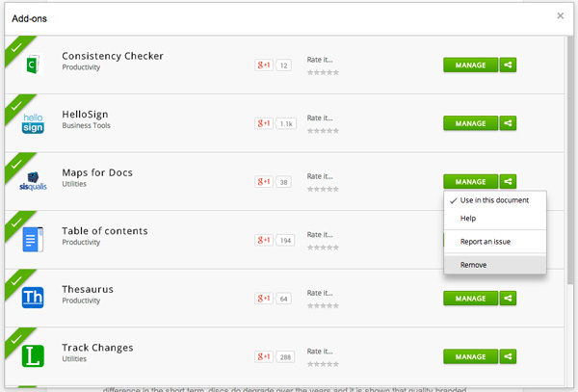Open the Manage menu for Thesaurus

(470, 298)
